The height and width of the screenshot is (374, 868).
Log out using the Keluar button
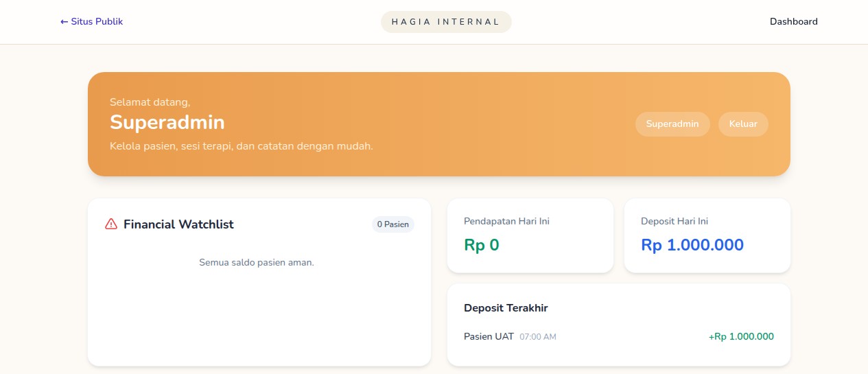[743, 124]
